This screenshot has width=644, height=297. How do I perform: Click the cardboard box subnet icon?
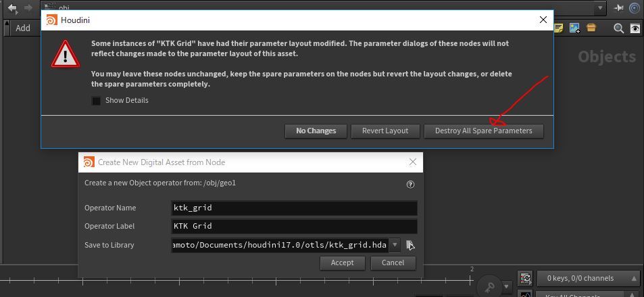(591, 28)
